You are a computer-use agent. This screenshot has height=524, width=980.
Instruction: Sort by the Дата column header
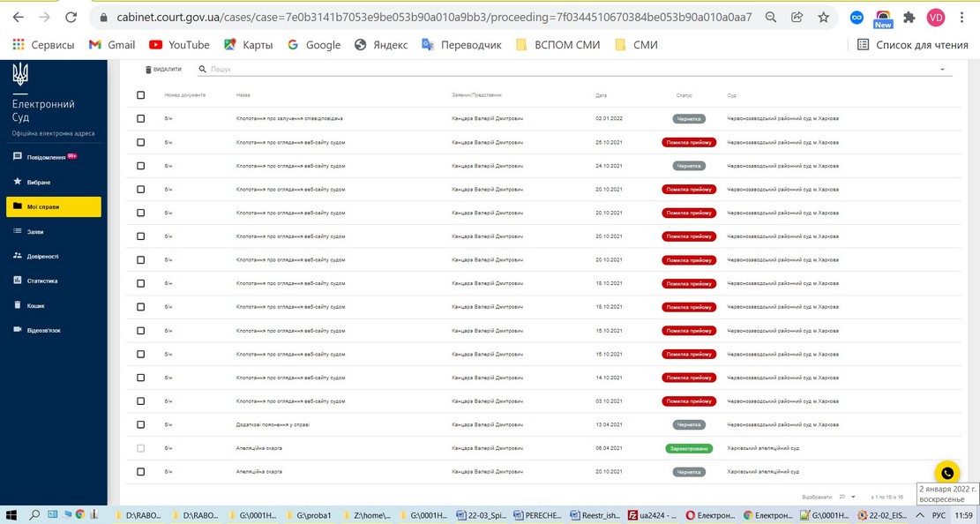coord(601,95)
